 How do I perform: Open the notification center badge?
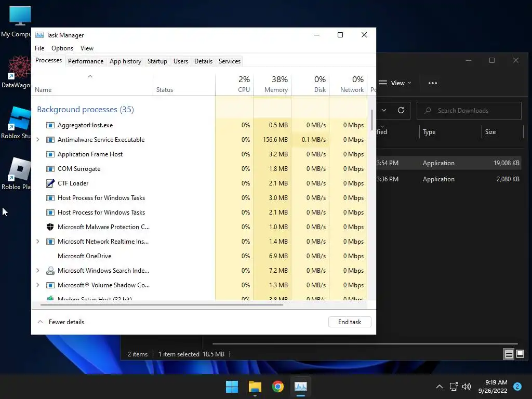[x=517, y=387]
